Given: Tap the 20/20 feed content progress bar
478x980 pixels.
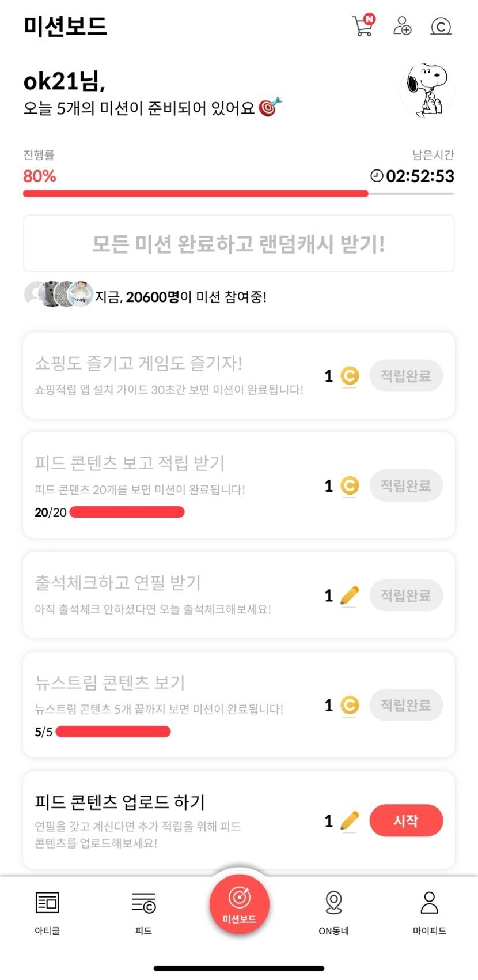Looking at the screenshot, I should click(x=127, y=512).
